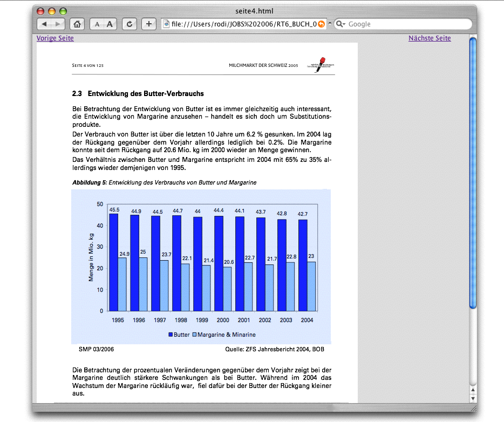504x422 pixels.
Task: Go to the Home page icon
Action: 78,24
